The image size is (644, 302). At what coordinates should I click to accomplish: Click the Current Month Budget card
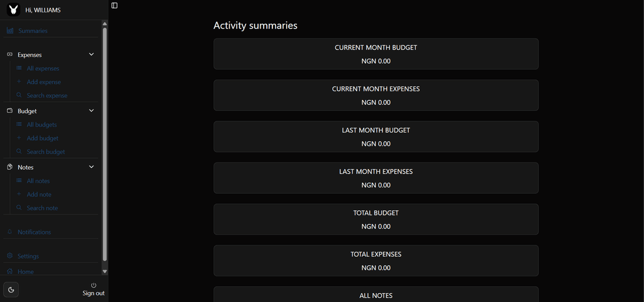coord(376,54)
